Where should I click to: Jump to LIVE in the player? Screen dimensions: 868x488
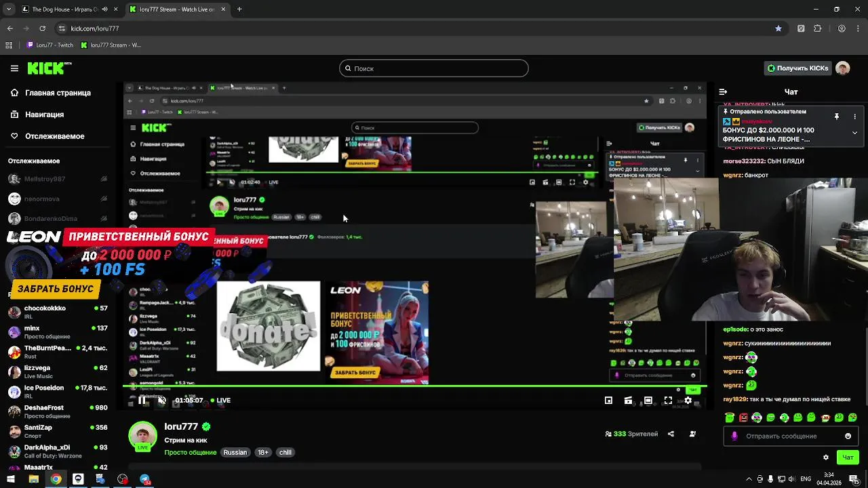click(220, 401)
